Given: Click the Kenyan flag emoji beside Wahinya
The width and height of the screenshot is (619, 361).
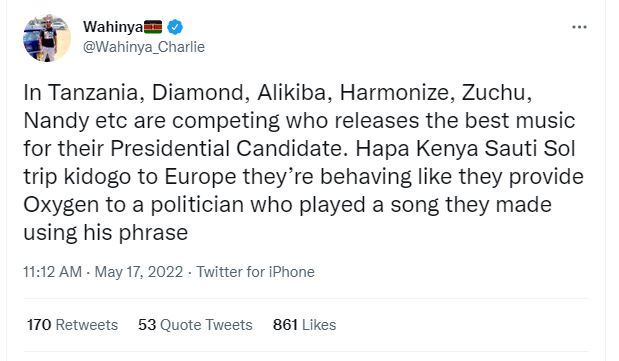Looking at the screenshot, I should pyautogui.click(x=153, y=27).
